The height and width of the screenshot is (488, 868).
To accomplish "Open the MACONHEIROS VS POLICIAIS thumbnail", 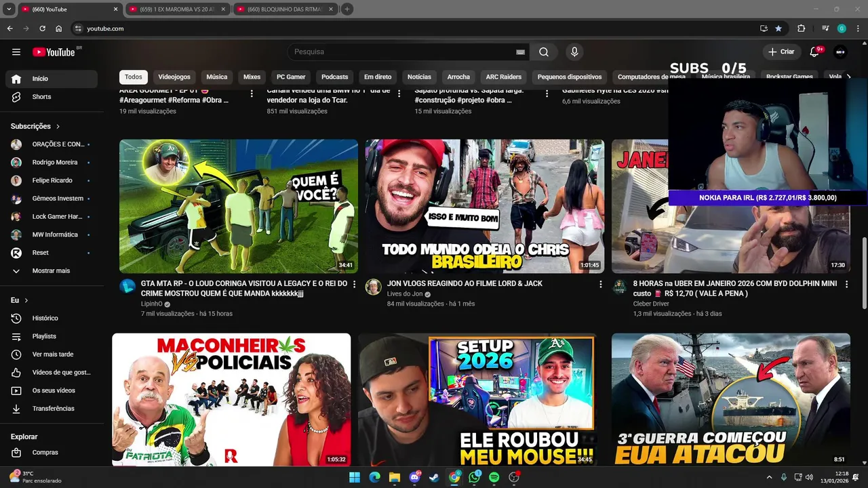I will click(231, 399).
